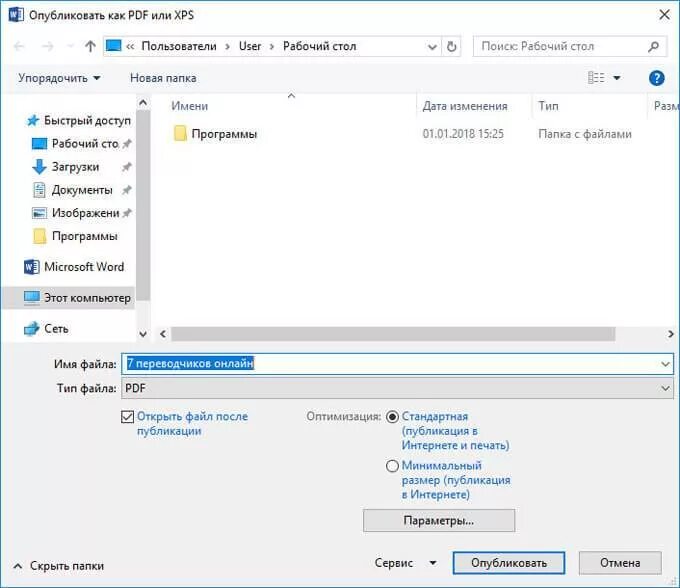Click the pin icon next to Документы

[x=127, y=190]
